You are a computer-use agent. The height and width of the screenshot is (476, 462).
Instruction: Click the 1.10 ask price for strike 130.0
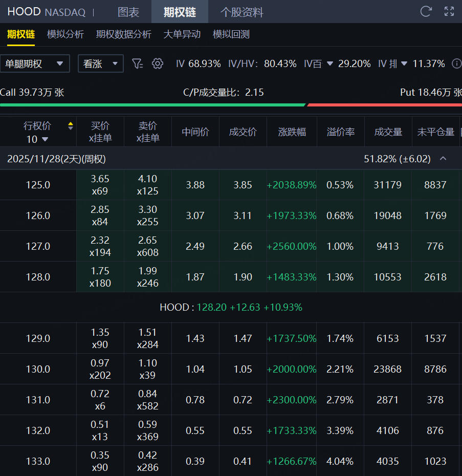[x=147, y=363]
